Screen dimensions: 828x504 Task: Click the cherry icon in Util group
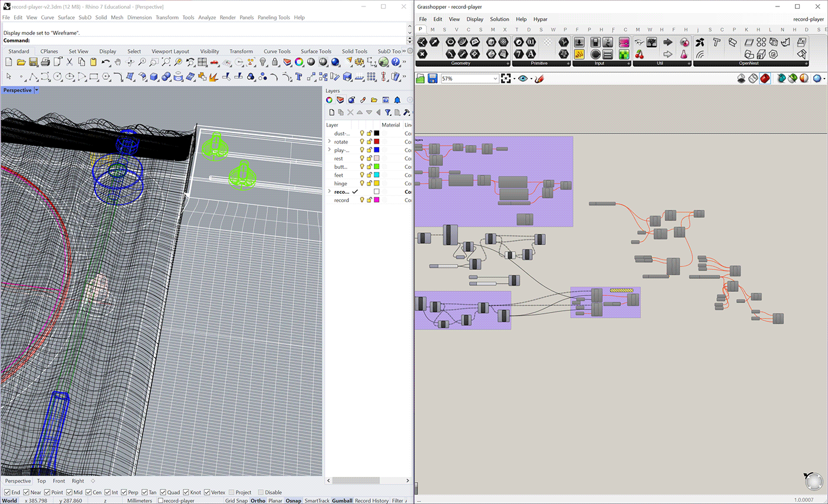[639, 54]
